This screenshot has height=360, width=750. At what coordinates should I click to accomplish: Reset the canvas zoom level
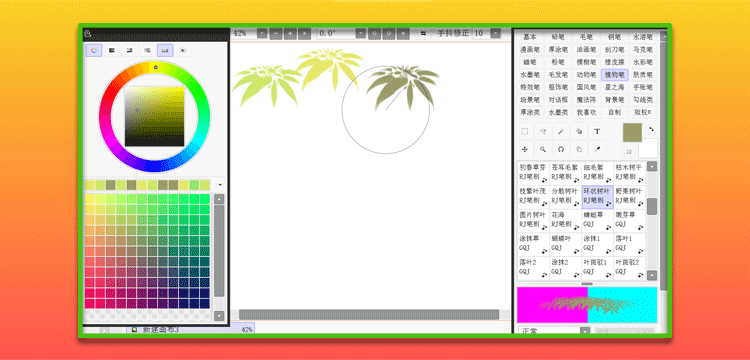[x=304, y=33]
